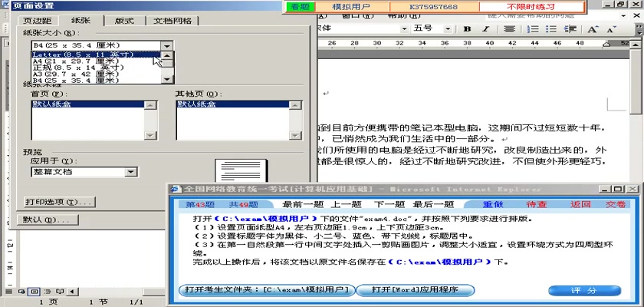
Task: Click 打开[Word]应用程序 button
Action: pyautogui.click(x=415, y=290)
